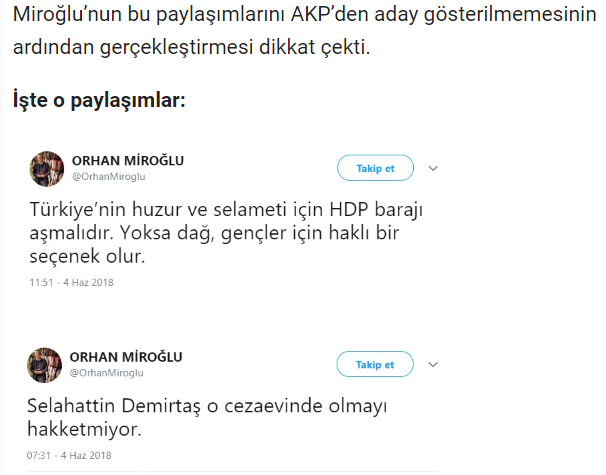This screenshot has height=475, width=606.
Task: Open the 11:51 - 4 Haz 2018 timestamp
Action: [x=70, y=283]
